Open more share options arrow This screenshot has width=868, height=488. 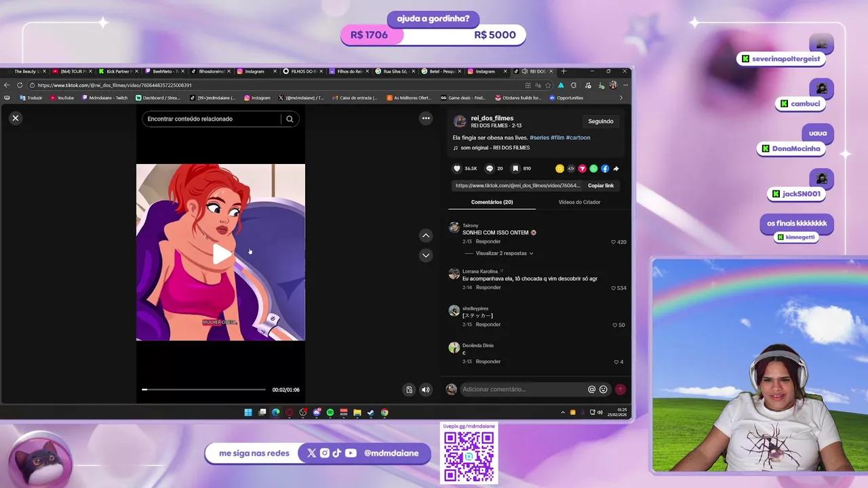coord(616,168)
